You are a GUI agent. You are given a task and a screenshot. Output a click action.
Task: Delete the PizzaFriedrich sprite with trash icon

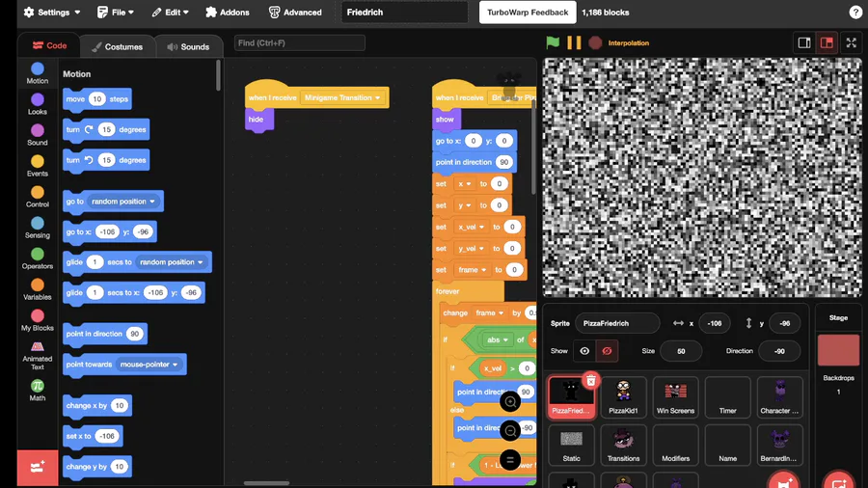click(590, 381)
